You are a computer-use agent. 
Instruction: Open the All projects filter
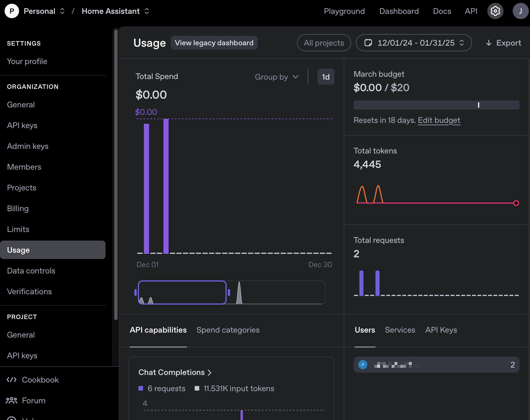[x=324, y=43]
